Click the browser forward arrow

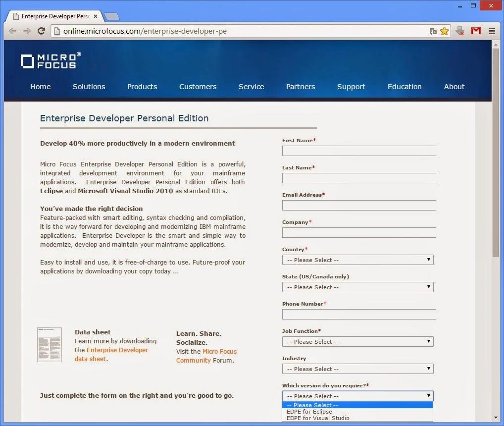[x=27, y=31]
